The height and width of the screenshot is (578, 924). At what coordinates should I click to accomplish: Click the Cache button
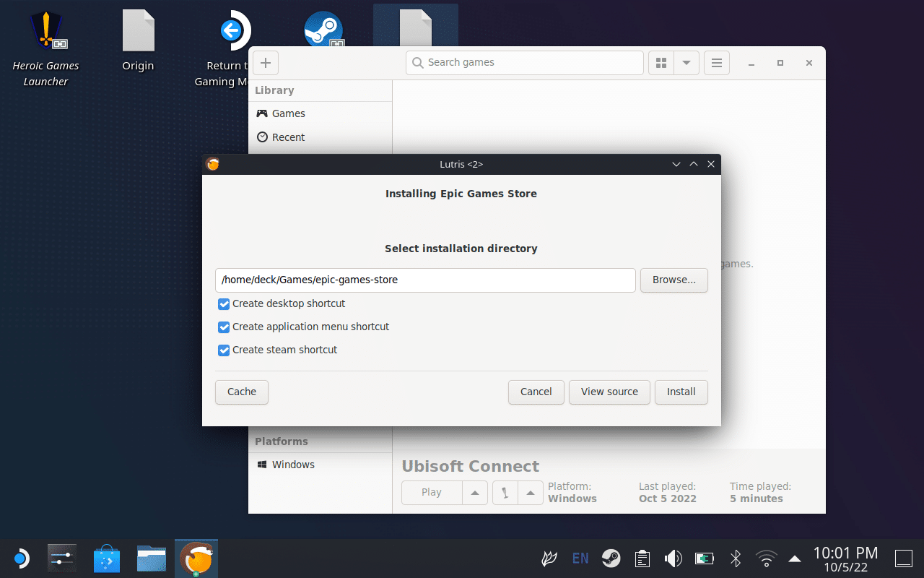(x=242, y=392)
